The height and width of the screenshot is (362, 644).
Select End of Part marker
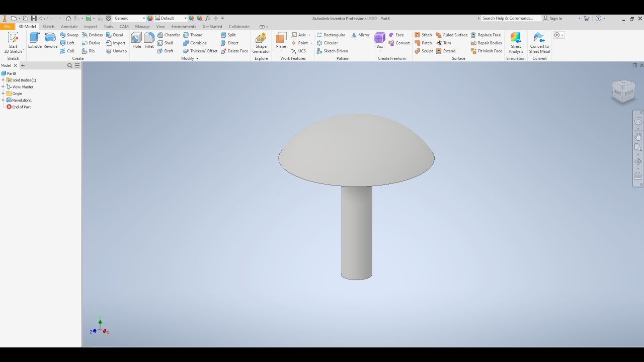tap(19, 107)
